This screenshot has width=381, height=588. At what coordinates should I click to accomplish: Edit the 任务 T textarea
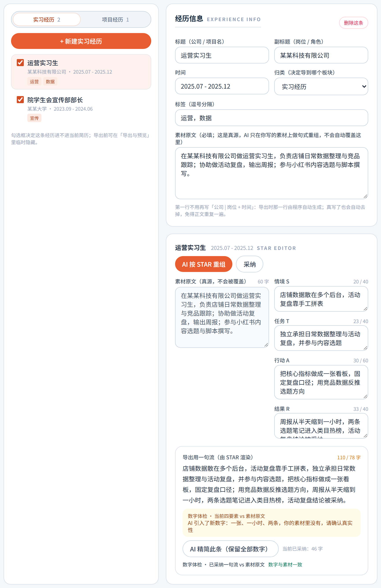321,338
